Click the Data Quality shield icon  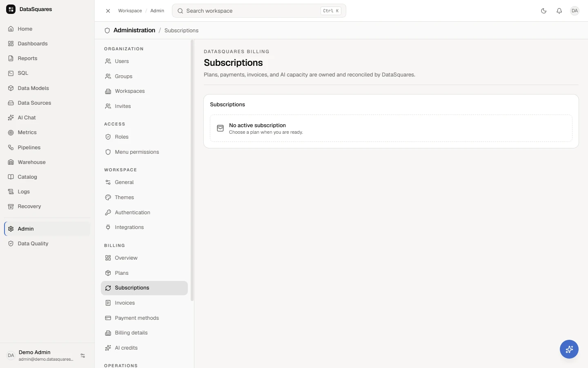click(x=11, y=244)
